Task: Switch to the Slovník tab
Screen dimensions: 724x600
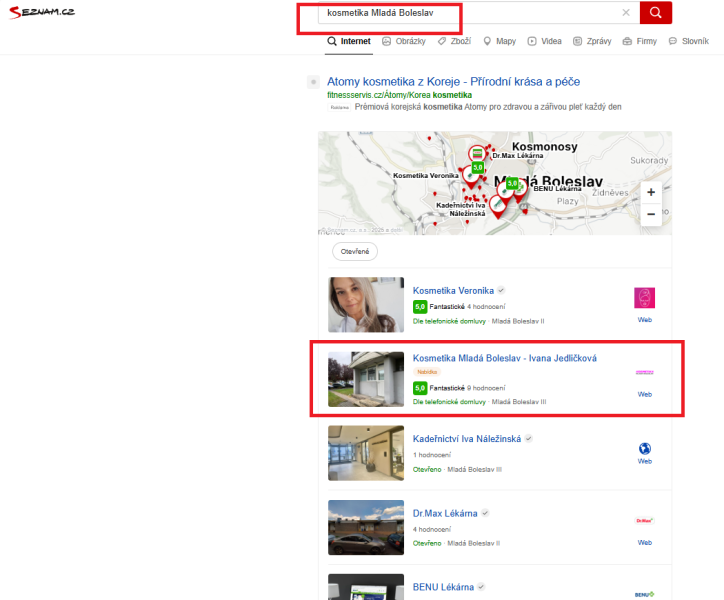Action: (688, 41)
